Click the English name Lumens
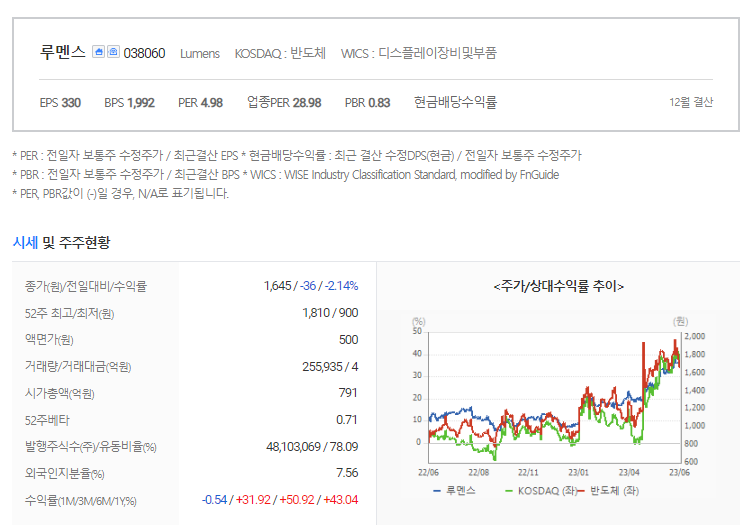Viewport: 743px width, 525px height. point(199,54)
